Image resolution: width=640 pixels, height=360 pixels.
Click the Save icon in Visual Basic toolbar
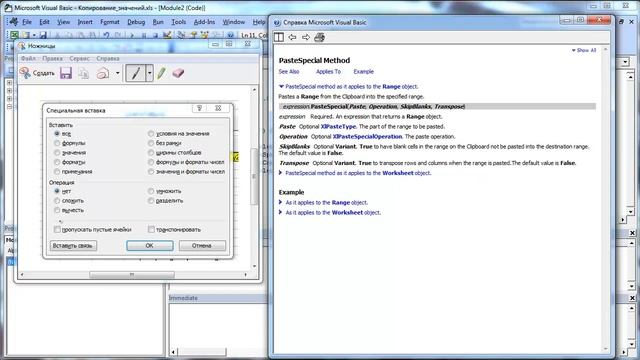coord(43,35)
